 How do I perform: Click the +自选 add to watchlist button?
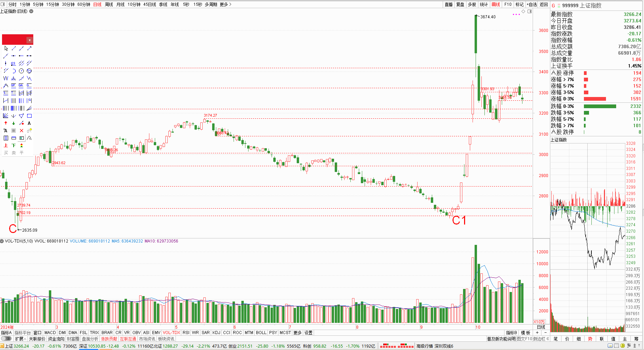pos(532,4)
